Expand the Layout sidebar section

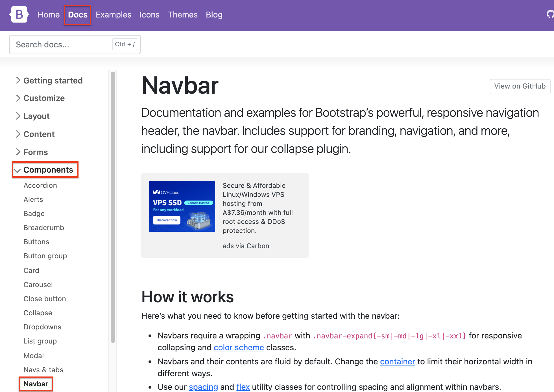[36, 116]
